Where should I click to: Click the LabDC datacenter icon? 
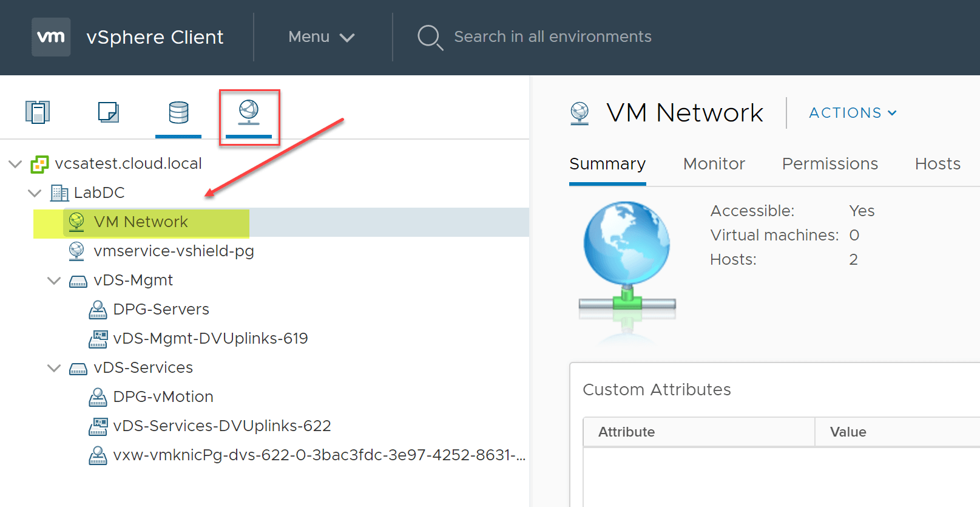59,193
